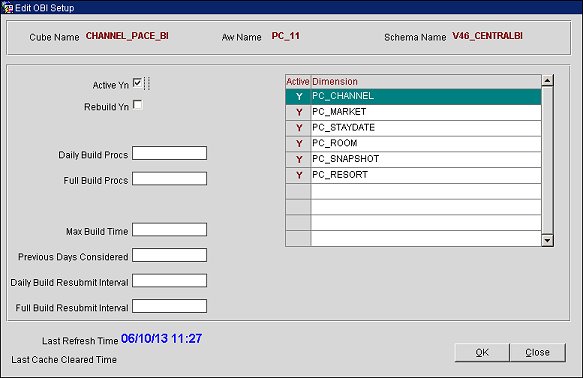Click the Active Y cell for PC_MARKET
Image resolution: width=583 pixels, height=378 pixels.
coord(298,112)
